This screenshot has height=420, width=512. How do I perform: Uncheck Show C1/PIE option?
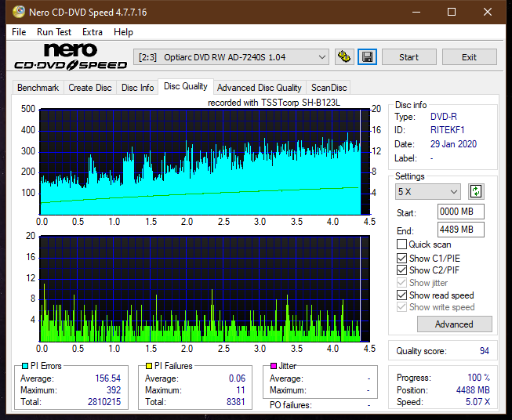[x=401, y=258]
